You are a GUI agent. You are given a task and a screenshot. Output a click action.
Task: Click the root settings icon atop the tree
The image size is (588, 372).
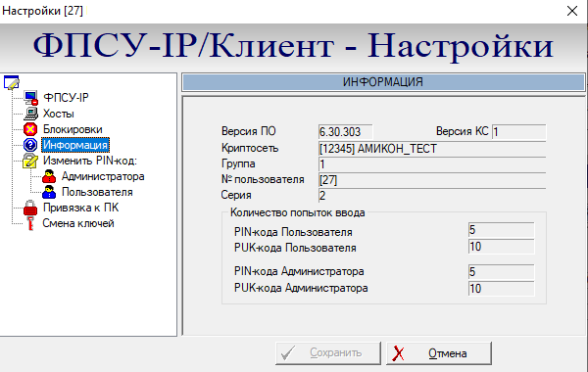tap(11, 82)
